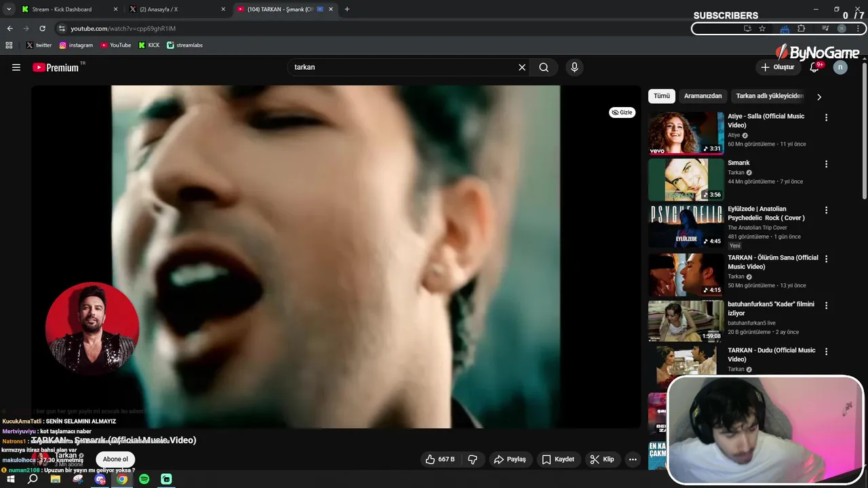Open YouTube bookmark in bookmarks bar
This screenshot has width=868, height=488.
point(116,45)
